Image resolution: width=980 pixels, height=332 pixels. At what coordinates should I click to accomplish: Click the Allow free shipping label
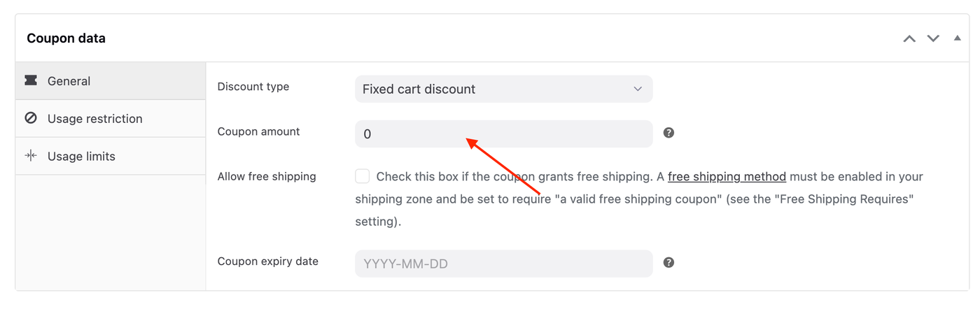[267, 176]
